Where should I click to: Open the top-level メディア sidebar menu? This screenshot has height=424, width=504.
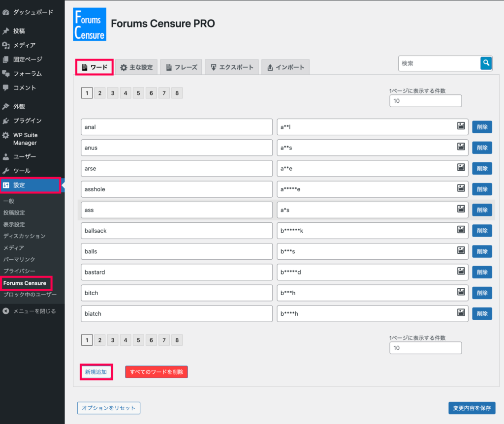pyautogui.click(x=32, y=45)
